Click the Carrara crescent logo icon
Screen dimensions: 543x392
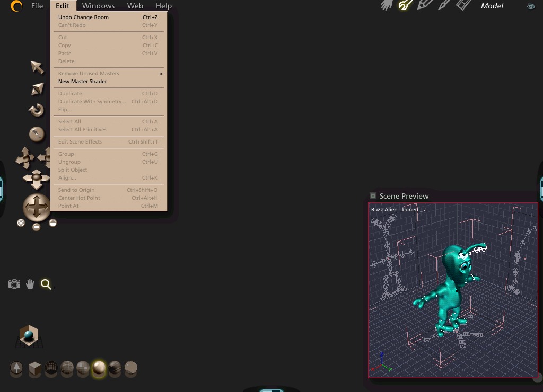coord(16,6)
